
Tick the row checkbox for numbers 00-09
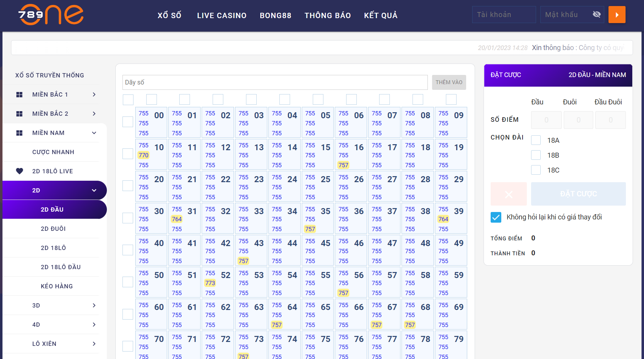tap(128, 122)
